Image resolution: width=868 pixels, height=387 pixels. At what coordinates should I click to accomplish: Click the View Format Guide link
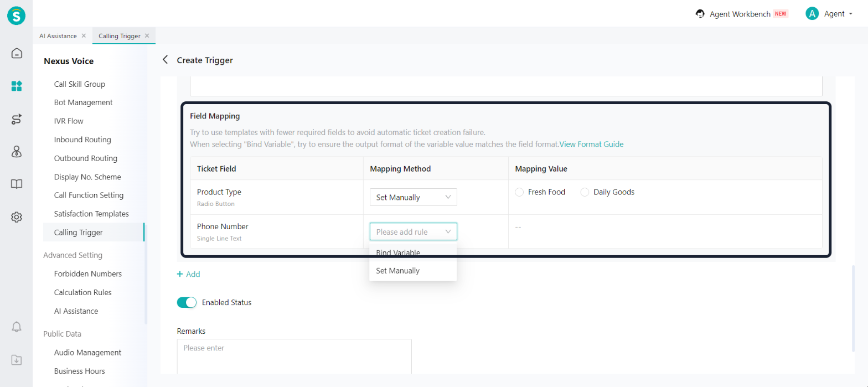coord(591,145)
